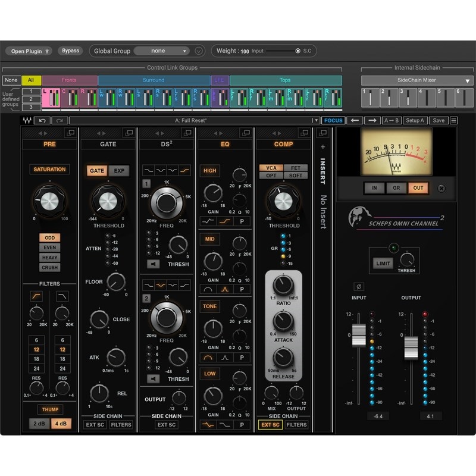The image size is (476, 476).
Task: Open FILTERS in GATE side chain
Action: click(121, 425)
